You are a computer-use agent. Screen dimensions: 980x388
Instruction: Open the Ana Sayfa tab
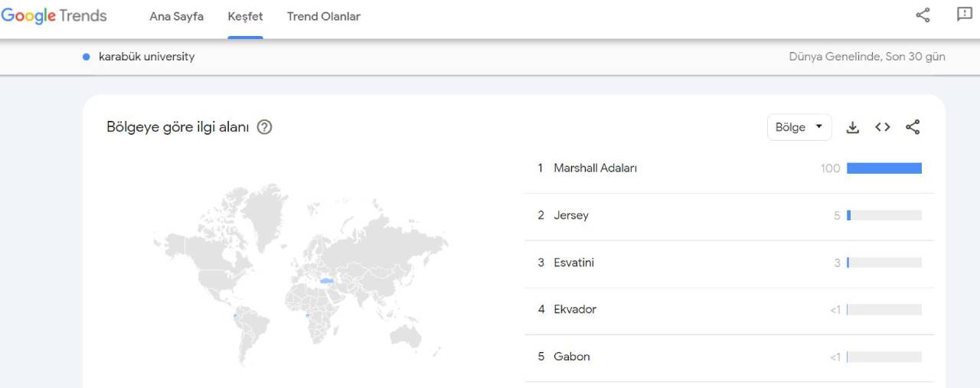tap(177, 17)
